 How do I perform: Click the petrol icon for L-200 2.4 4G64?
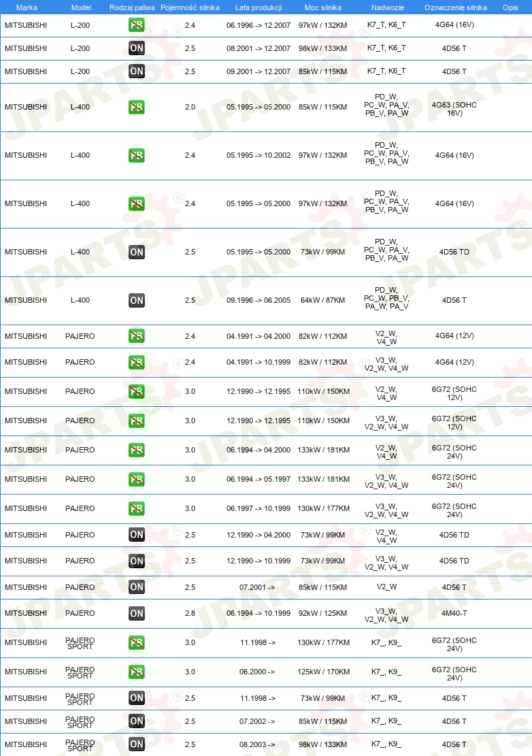pyautogui.click(x=136, y=25)
